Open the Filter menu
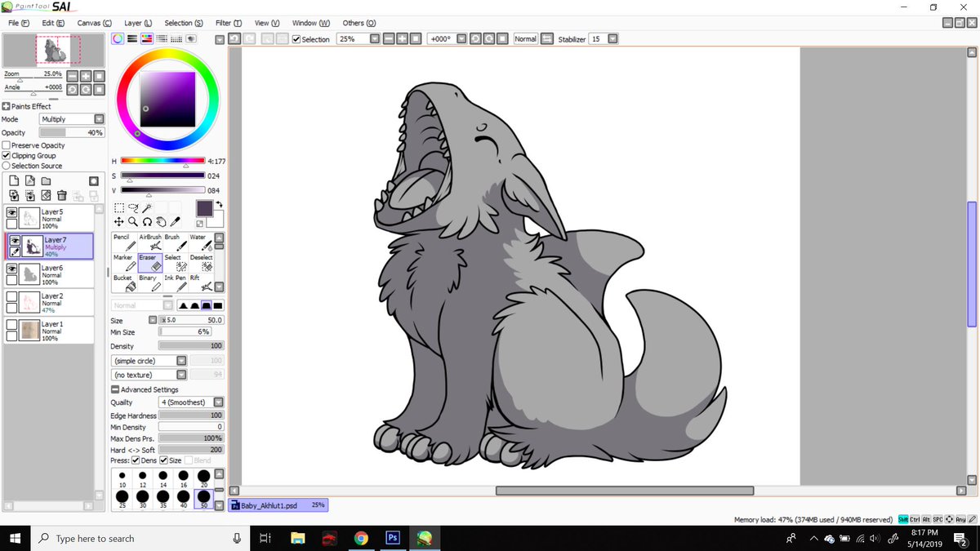The width and height of the screenshot is (980, 551). pyautogui.click(x=228, y=23)
